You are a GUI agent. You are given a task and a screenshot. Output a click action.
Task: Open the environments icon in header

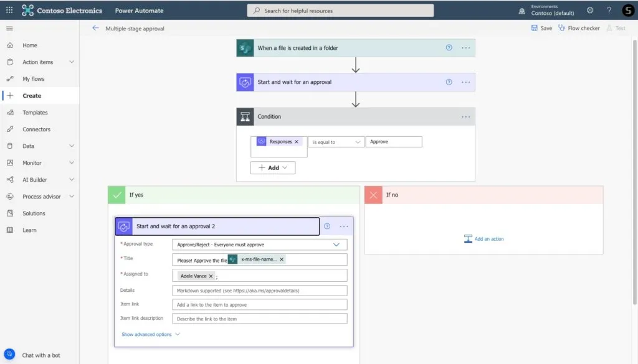521,11
